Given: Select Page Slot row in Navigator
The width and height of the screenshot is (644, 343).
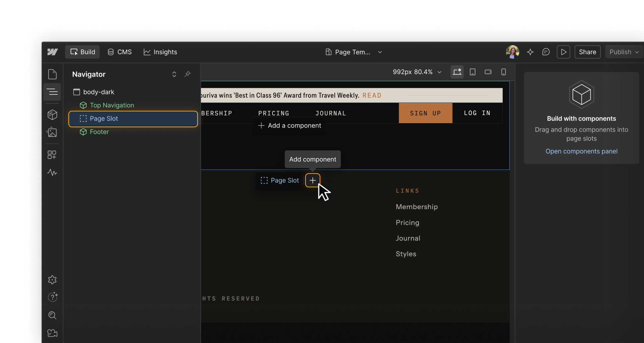Looking at the screenshot, I should click(x=133, y=119).
